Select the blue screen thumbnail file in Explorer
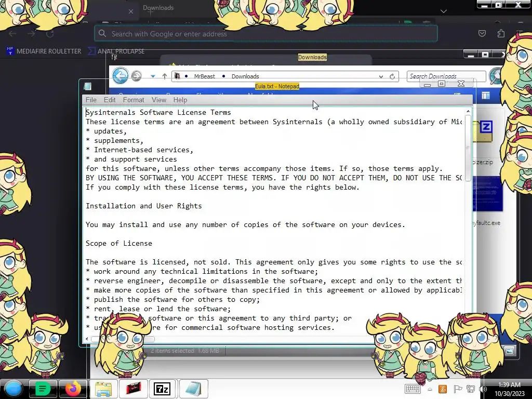 point(487,194)
